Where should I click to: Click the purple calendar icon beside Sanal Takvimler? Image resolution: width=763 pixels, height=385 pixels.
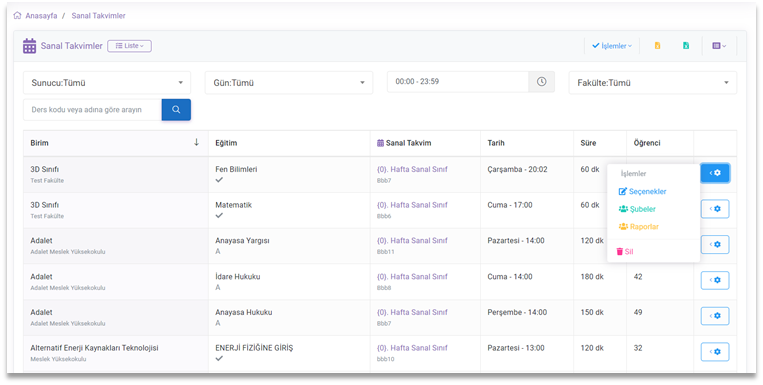pyautogui.click(x=30, y=46)
